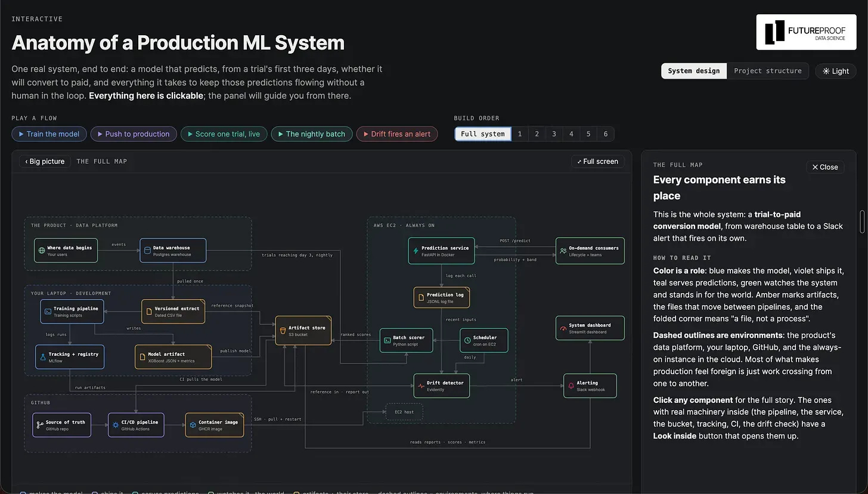Click the 'trials reaching day 3, nightly' label
Image resolution: width=868 pixels, height=494 pixels.
tap(297, 255)
